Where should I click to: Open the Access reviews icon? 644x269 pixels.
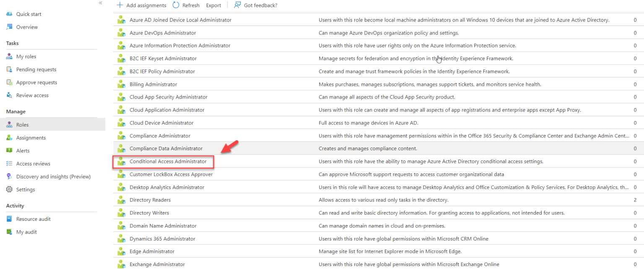[x=9, y=163]
